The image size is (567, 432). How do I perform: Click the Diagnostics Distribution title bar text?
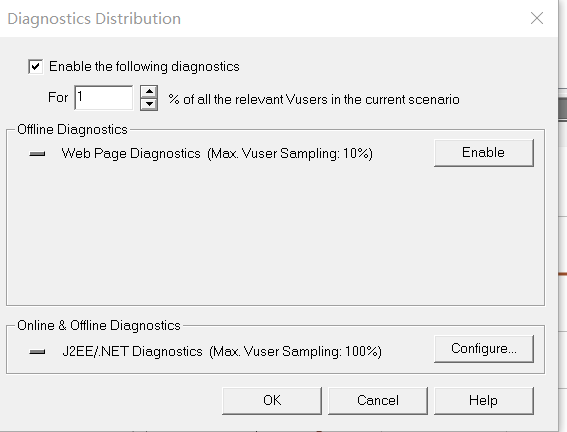click(x=94, y=19)
